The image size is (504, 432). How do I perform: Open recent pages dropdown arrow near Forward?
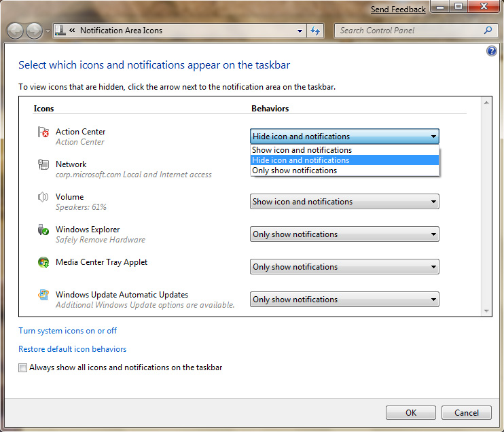48,31
